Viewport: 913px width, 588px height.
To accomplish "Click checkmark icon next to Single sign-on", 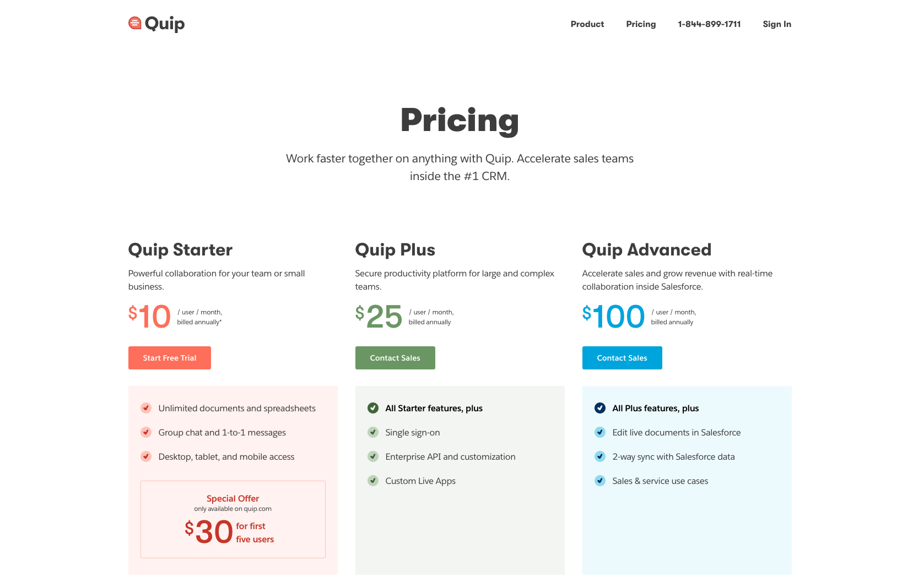I will coord(373,432).
